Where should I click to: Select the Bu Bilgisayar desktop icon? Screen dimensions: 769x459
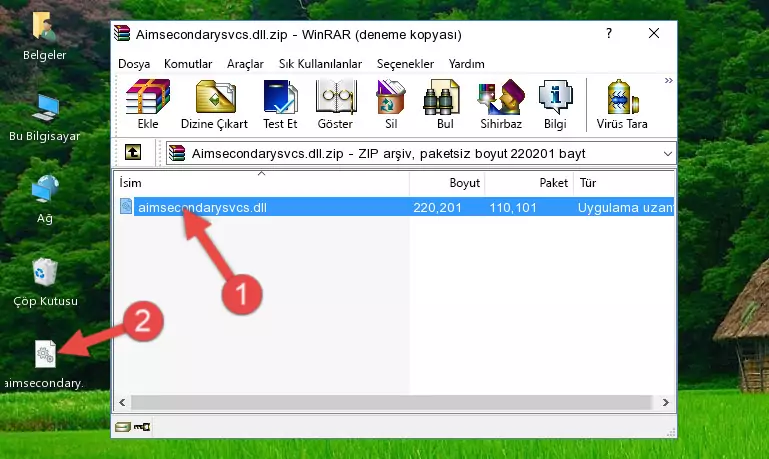(x=44, y=118)
